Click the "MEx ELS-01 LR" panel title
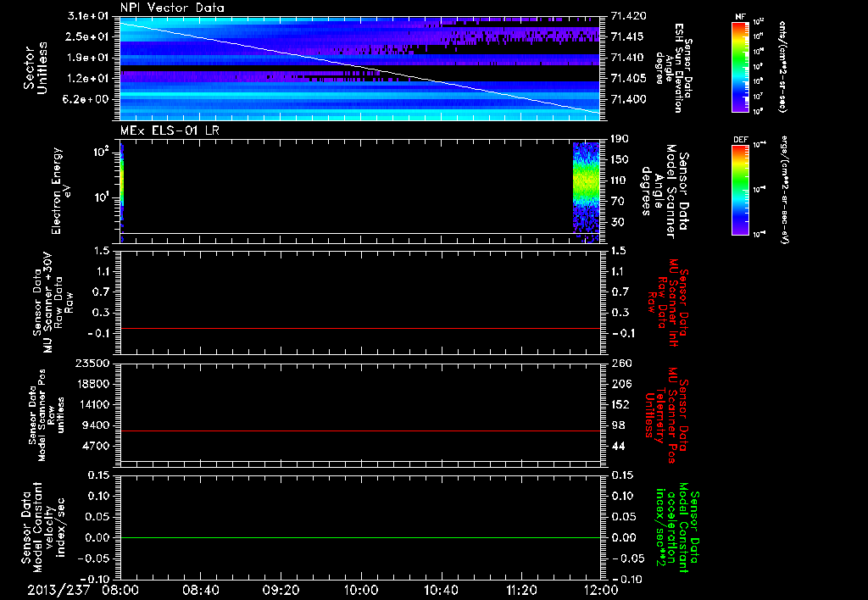This screenshot has width=868, height=600. pyautogui.click(x=170, y=131)
